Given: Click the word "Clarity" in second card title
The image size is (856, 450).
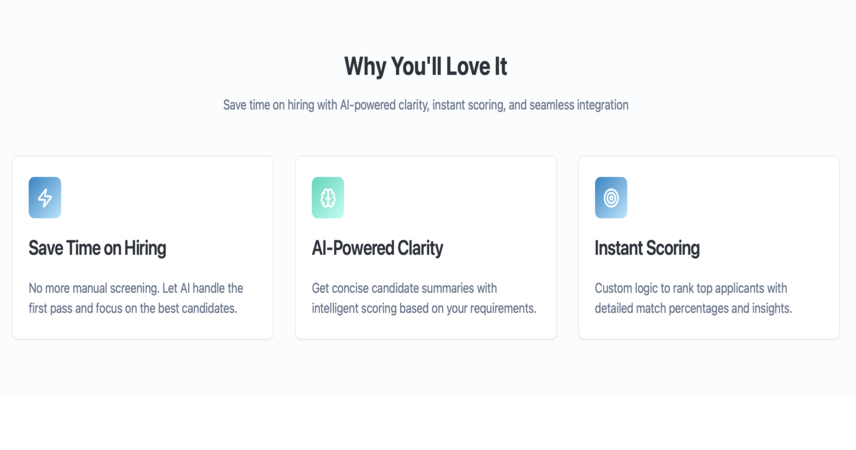Looking at the screenshot, I should point(420,248).
